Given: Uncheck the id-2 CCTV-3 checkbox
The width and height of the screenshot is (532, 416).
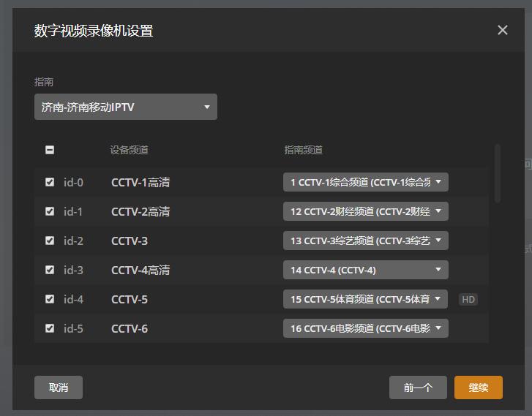Looking at the screenshot, I should tap(50, 241).
